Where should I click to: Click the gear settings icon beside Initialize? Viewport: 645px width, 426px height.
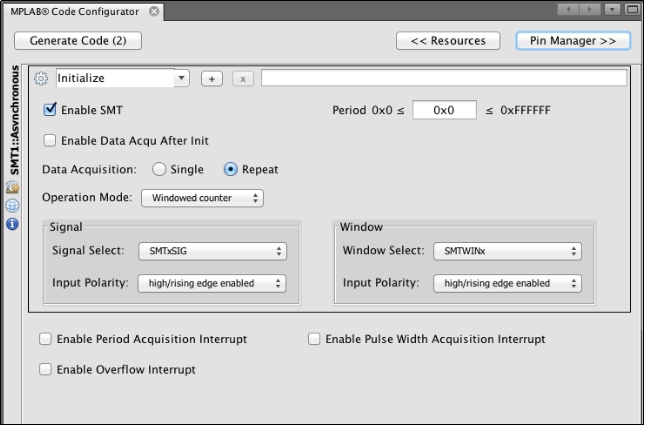[x=41, y=78]
